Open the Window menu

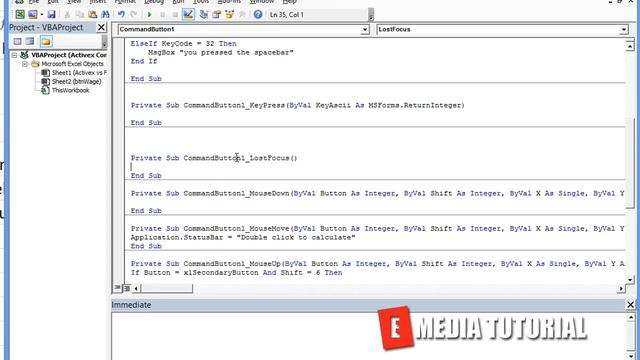click(262, 2)
